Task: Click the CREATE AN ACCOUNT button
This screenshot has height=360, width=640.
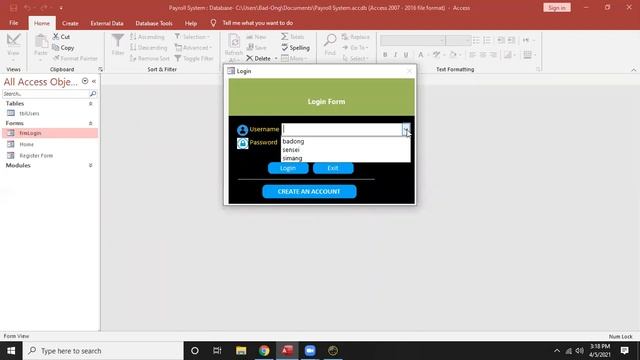Action: (309, 191)
